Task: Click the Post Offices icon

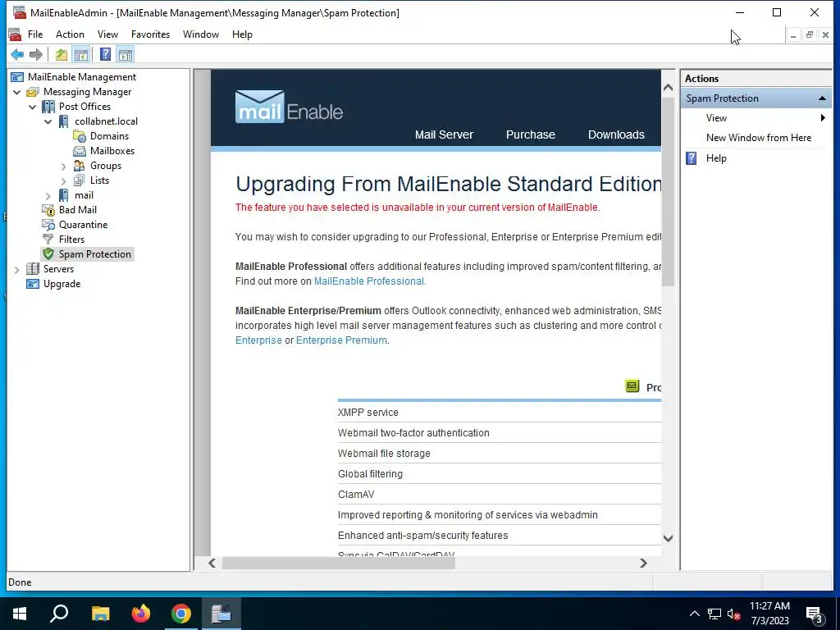Action: pyautogui.click(x=48, y=107)
